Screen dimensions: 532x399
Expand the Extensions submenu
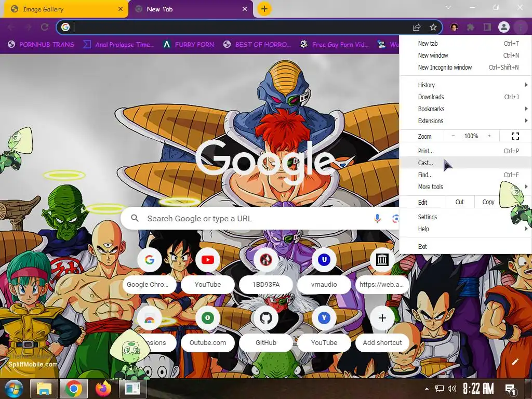pos(465,121)
